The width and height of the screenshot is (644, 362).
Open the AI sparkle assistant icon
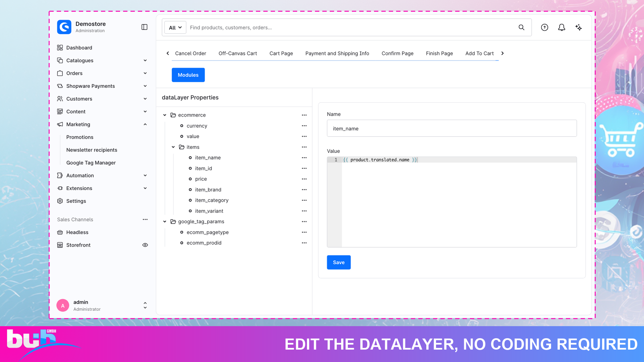point(579,27)
